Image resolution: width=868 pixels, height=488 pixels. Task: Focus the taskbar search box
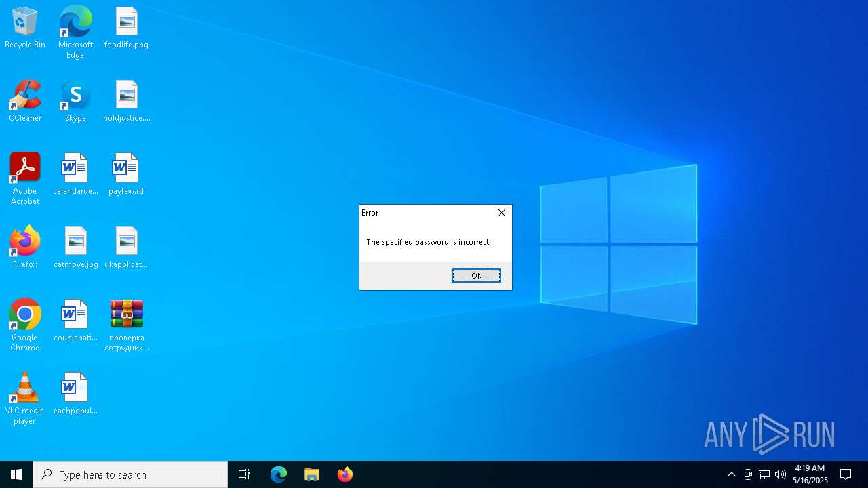130,474
